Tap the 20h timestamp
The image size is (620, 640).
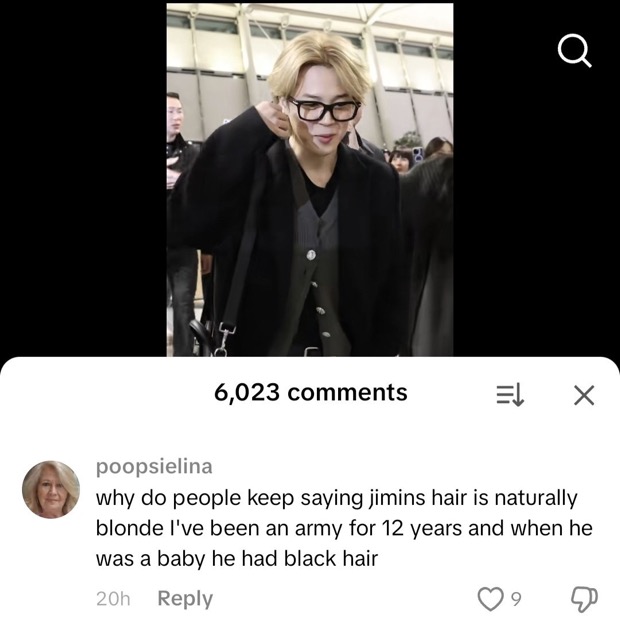[x=113, y=599]
